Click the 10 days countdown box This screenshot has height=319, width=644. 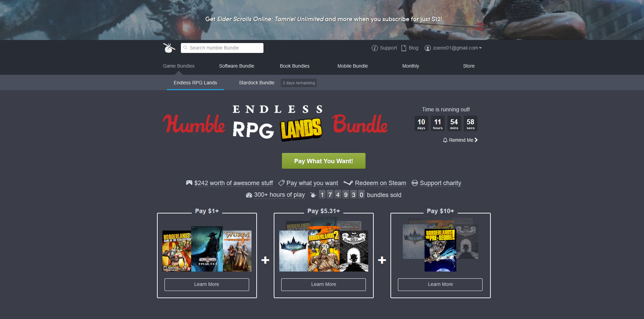coord(421,124)
